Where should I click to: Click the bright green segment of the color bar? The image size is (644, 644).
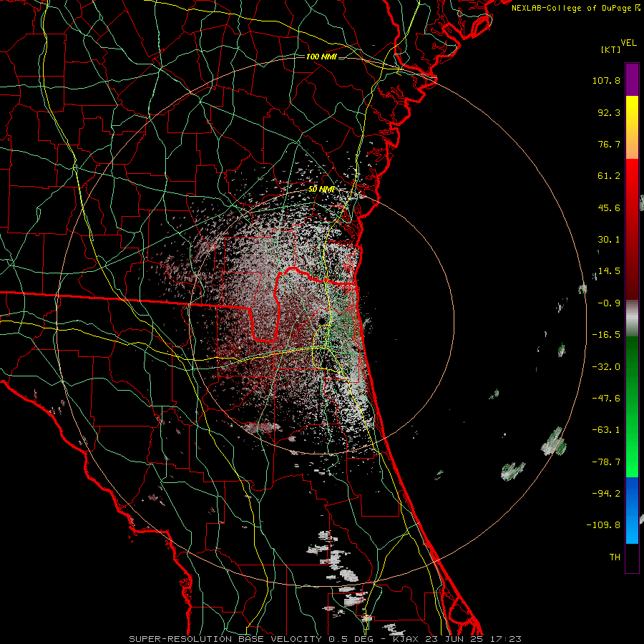(x=632, y=406)
